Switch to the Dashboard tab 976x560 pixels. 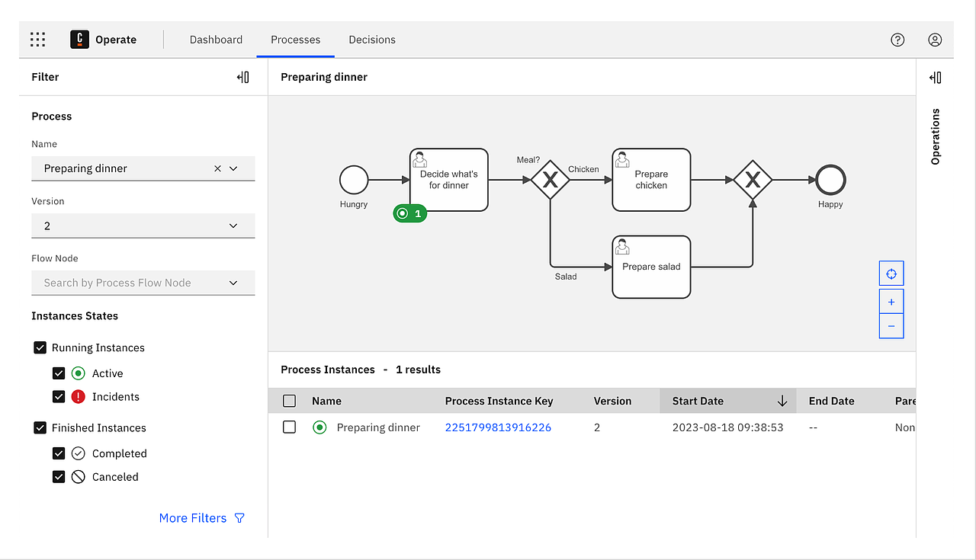click(216, 40)
